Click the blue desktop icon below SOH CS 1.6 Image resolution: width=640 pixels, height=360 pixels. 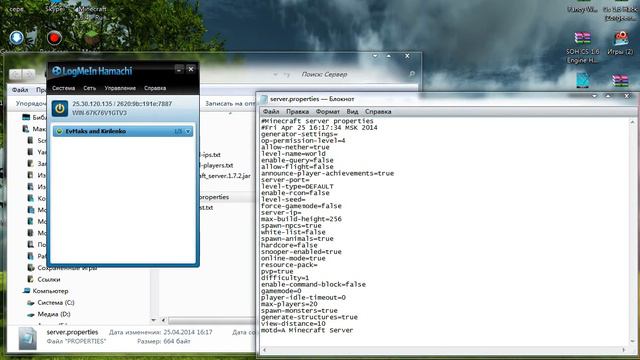(x=582, y=80)
